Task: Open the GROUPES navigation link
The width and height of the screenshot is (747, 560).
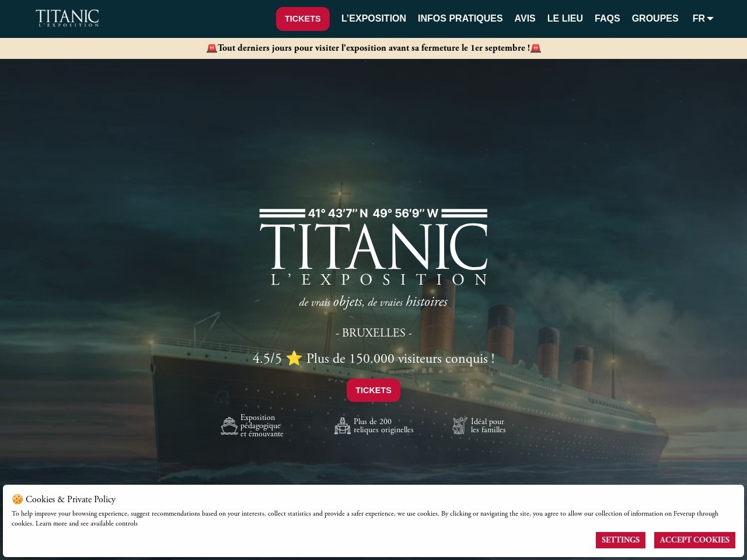Action: [x=655, y=19]
